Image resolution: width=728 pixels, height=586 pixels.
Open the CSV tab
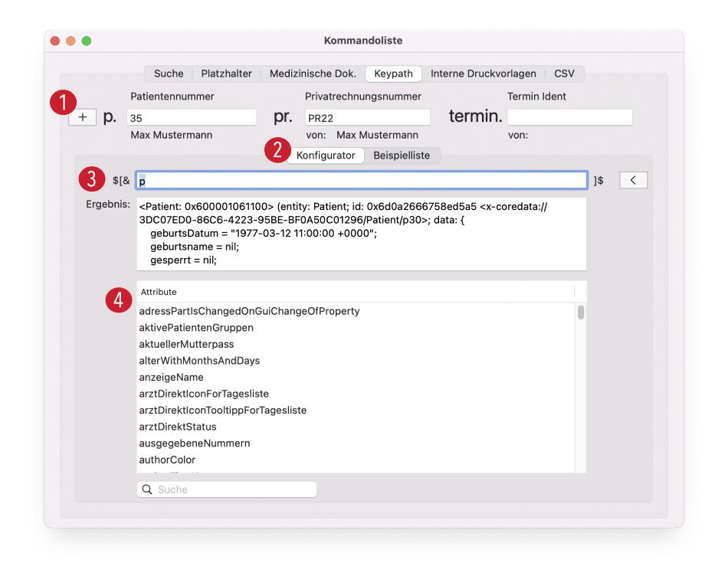(564, 74)
